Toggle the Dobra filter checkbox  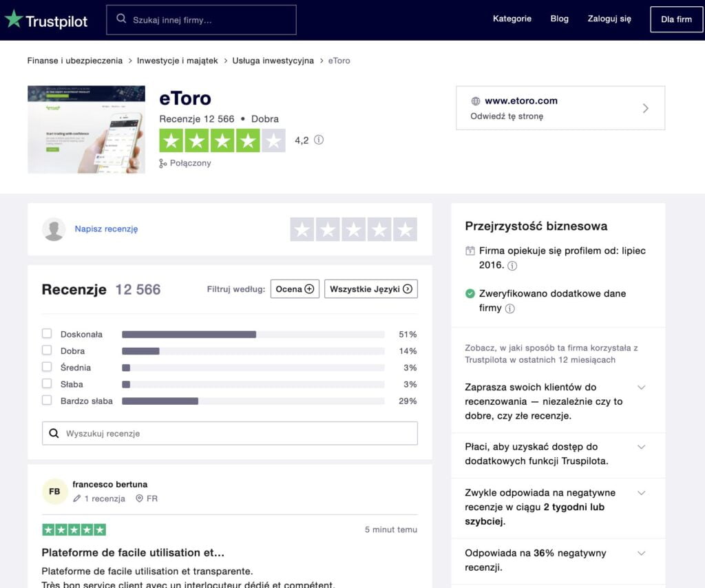(x=47, y=350)
